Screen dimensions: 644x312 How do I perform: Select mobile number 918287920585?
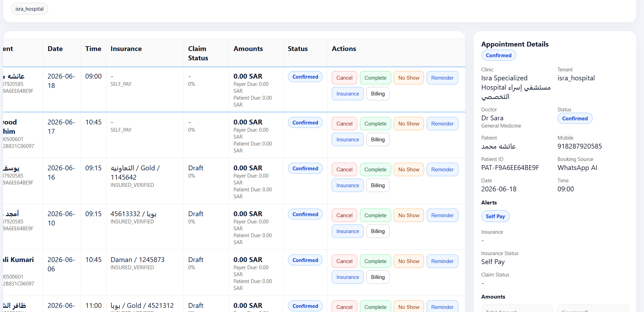(580, 147)
